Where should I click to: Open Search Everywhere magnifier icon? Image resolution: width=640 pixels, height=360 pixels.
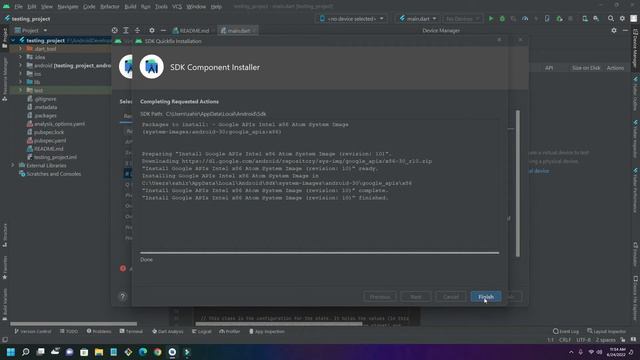click(611, 19)
